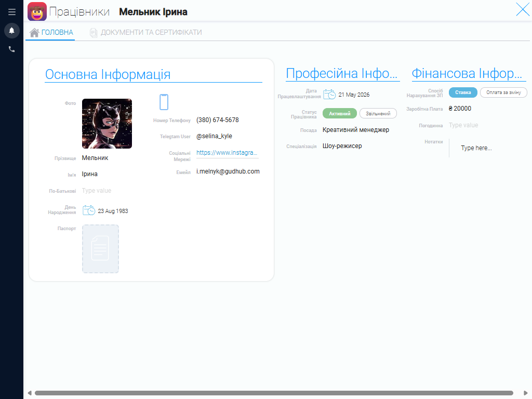Image resolution: width=532 pixels, height=399 pixels.
Task: Click Фінансова Інфор section heading
Action: click(467, 73)
